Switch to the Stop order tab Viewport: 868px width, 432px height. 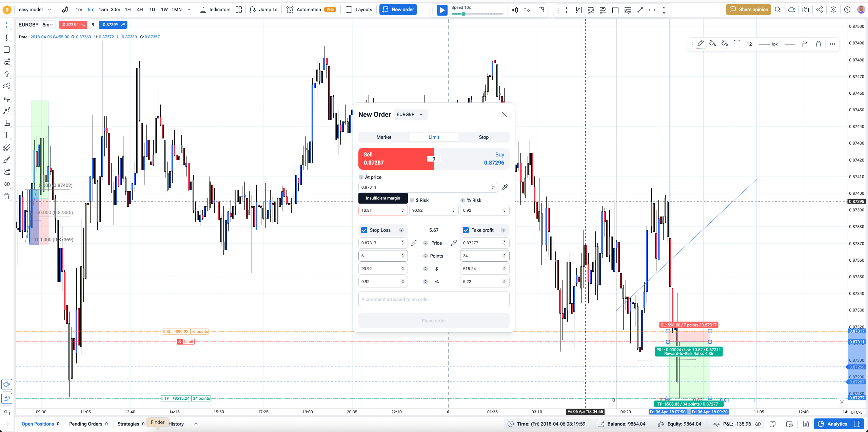484,137
